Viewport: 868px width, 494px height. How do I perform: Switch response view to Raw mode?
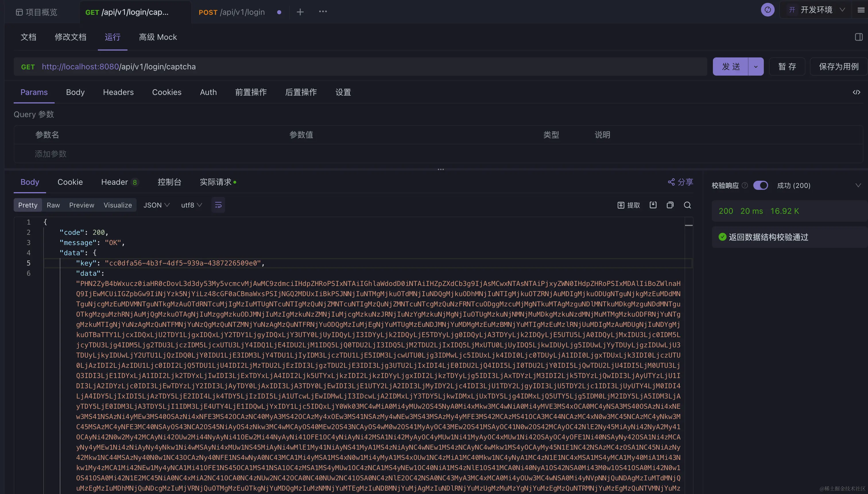(53, 205)
